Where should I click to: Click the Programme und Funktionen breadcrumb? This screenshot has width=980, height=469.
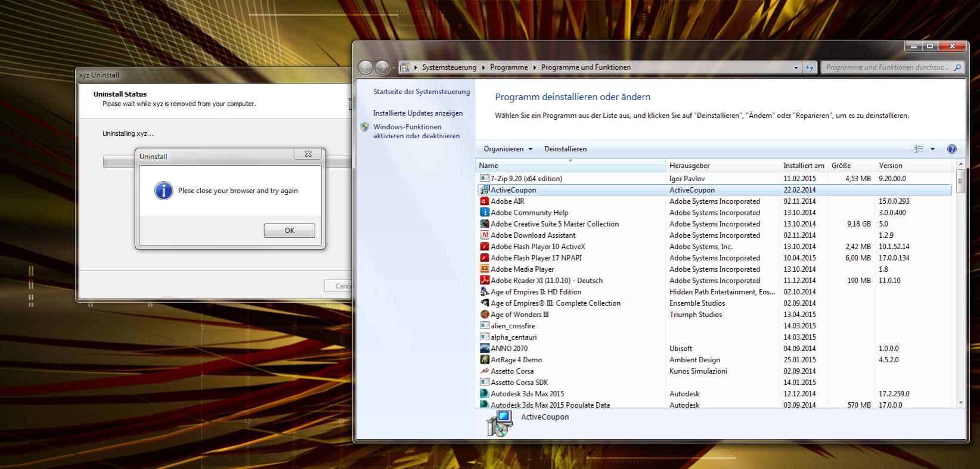[x=586, y=67]
